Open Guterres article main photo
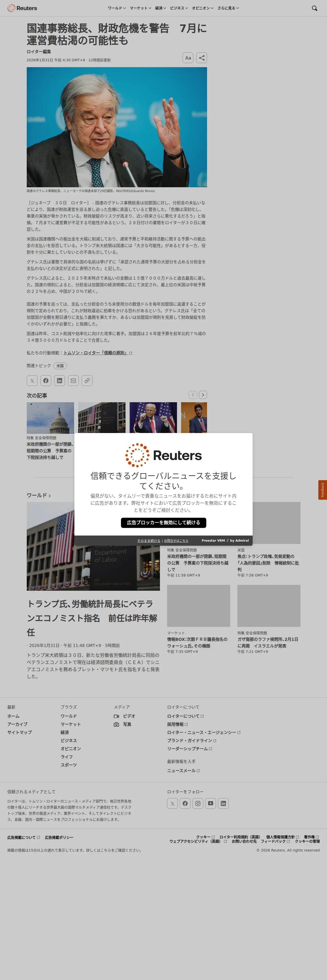 pyautogui.click(x=117, y=127)
